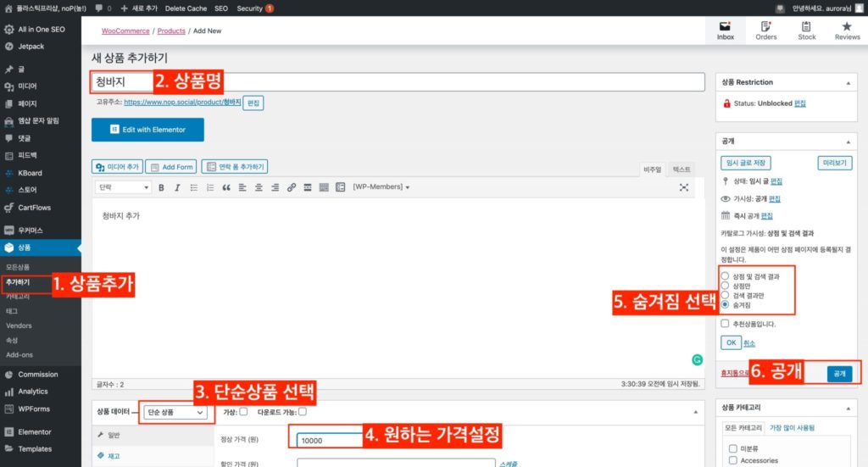Click the blue 공개 publish button
868x467 pixels.
(x=839, y=374)
